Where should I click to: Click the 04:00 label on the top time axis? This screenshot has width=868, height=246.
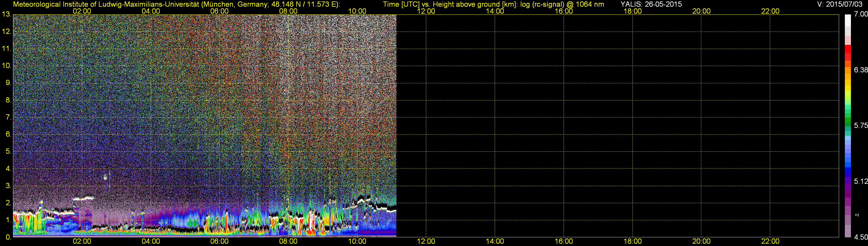(151, 11)
